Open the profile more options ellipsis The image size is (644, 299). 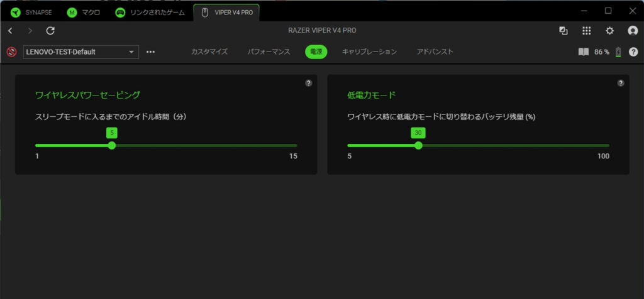[x=150, y=52]
